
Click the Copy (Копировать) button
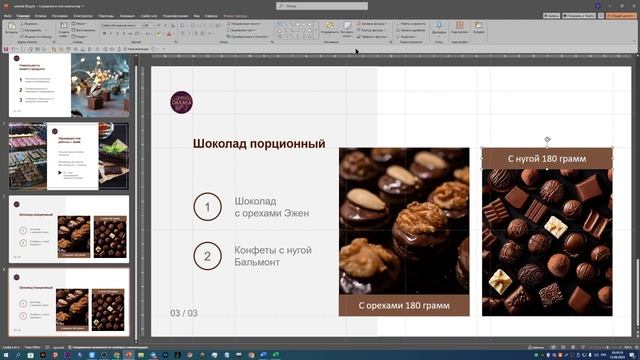pyautogui.click(x=31, y=30)
